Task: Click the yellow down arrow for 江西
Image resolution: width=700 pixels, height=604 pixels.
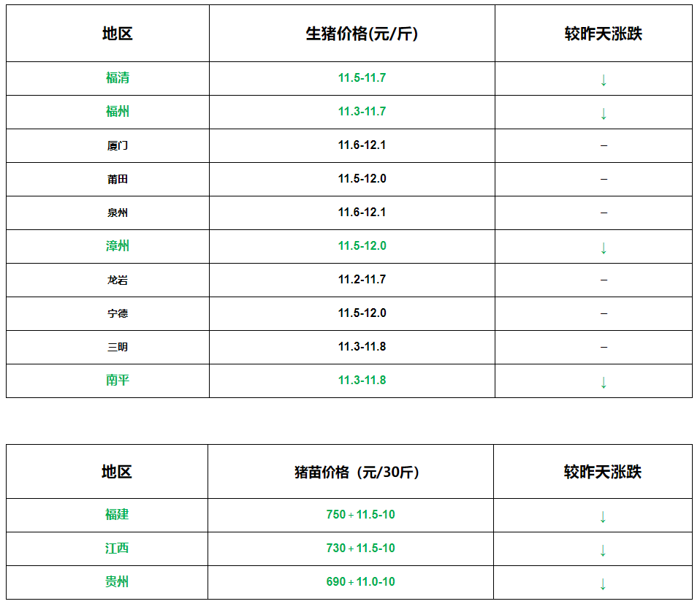Action: [603, 550]
